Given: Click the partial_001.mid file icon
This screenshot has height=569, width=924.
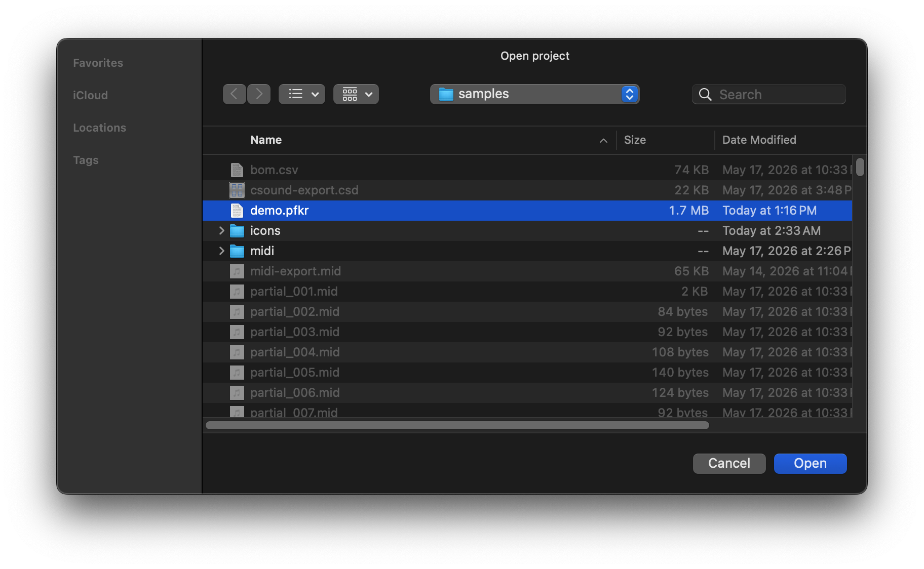Looking at the screenshot, I should pyautogui.click(x=237, y=292).
